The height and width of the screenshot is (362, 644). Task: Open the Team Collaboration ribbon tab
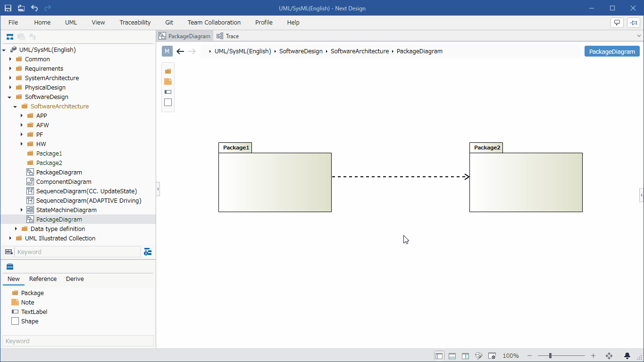pyautogui.click(x=214, y=23)
